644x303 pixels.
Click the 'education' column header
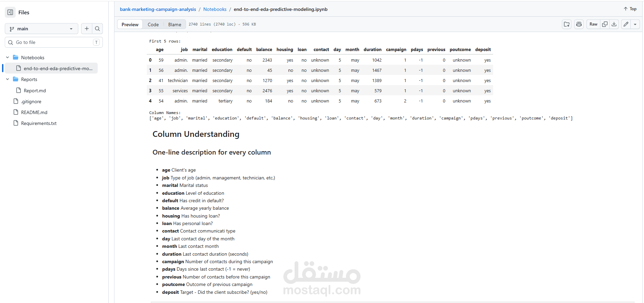[222, 49]
